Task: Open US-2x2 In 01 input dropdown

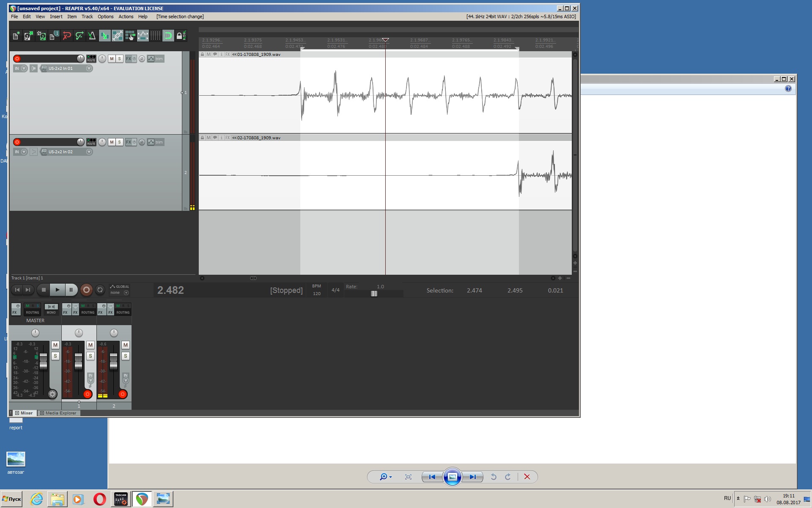Action: click(x=89, y=69)
